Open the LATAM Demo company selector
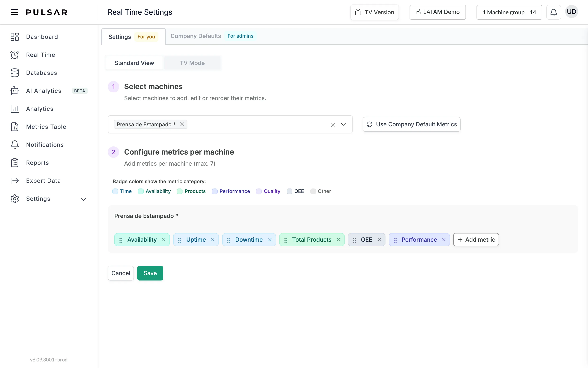The height and width of the screenshot is (368, 588). 437,12
